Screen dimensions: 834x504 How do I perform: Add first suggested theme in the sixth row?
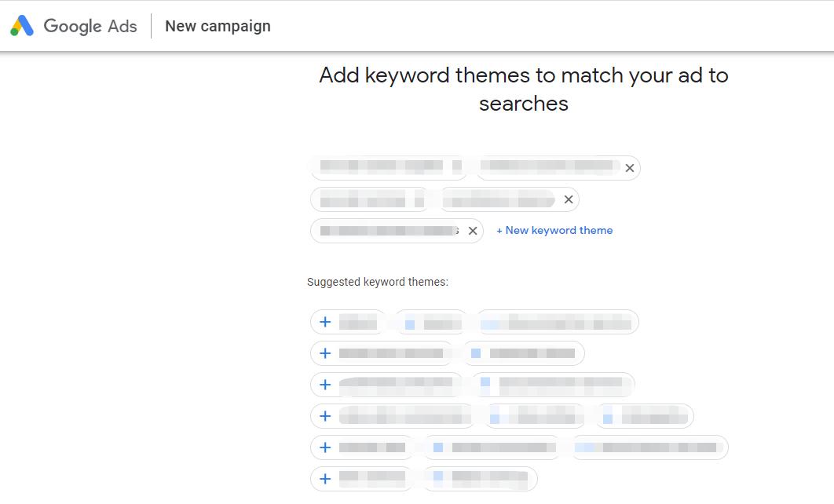pos(325,479)
